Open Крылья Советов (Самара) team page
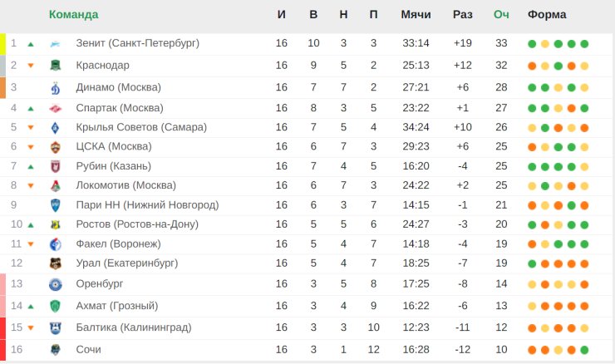615x364 pixels. [141, 127]
